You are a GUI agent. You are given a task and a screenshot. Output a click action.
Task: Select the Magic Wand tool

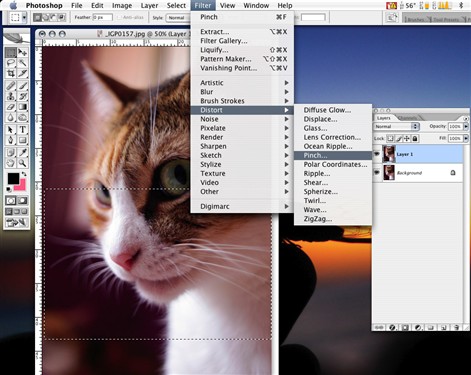pyautogui.click(x=22, y=63)
